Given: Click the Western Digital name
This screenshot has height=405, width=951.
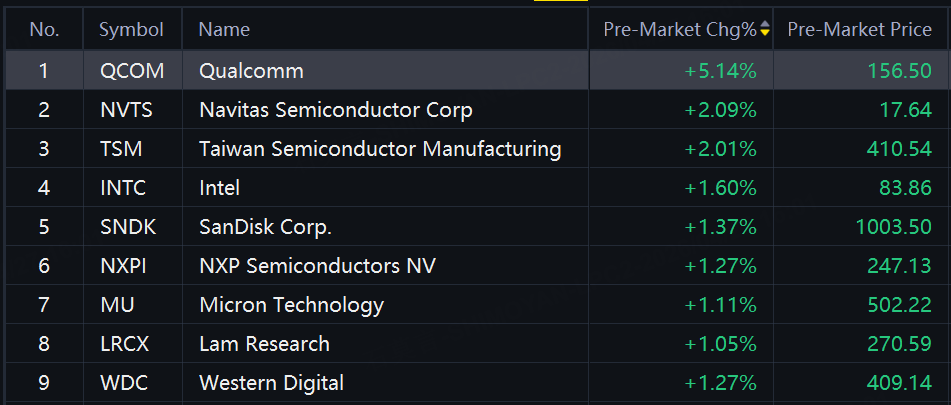Looking at the screenshot, I should coord(272,383).
